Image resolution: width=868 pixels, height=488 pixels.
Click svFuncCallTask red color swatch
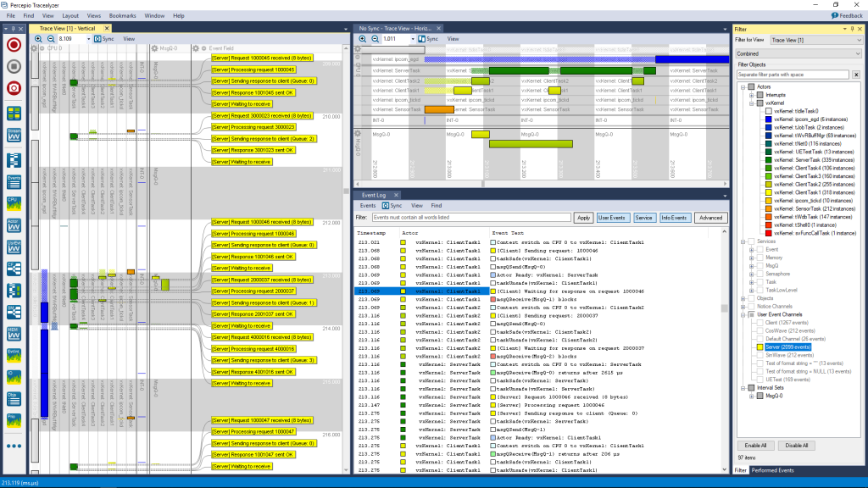[768, 234]
